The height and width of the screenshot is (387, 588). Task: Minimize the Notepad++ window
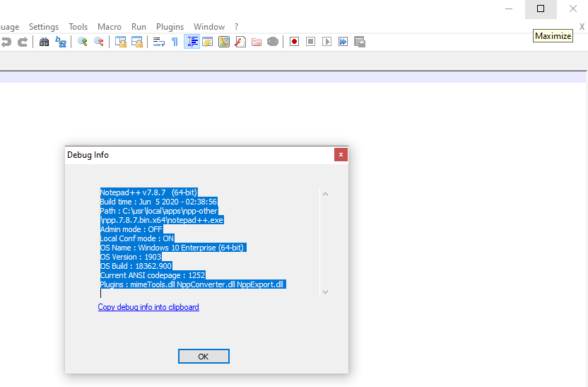coord(509,9)
